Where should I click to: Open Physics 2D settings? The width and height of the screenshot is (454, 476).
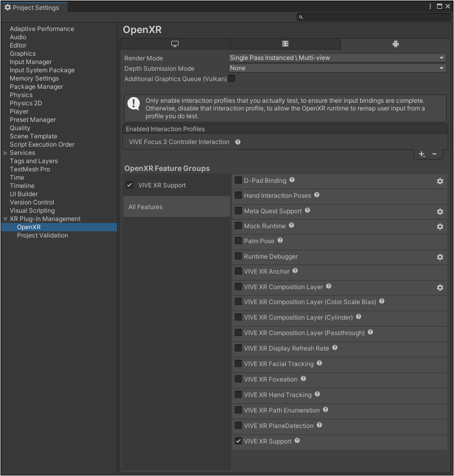coord(26,103)
